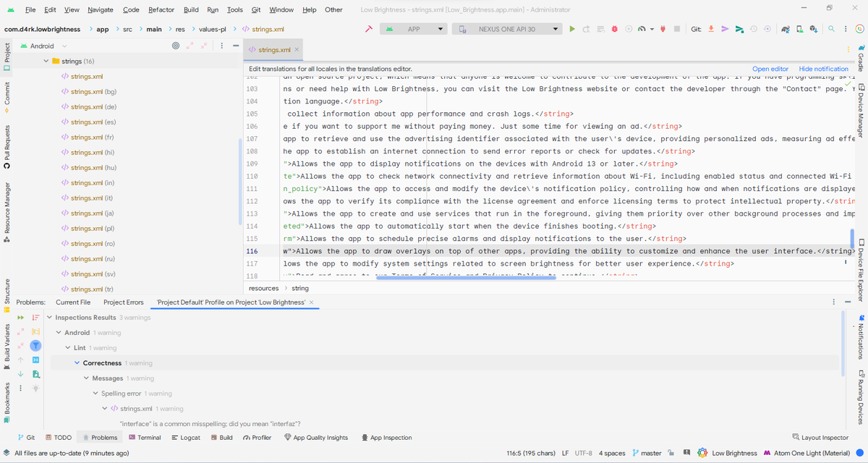
Task: Open SDK Manager icon in top toolbar
Action: [x=814, y=29]
